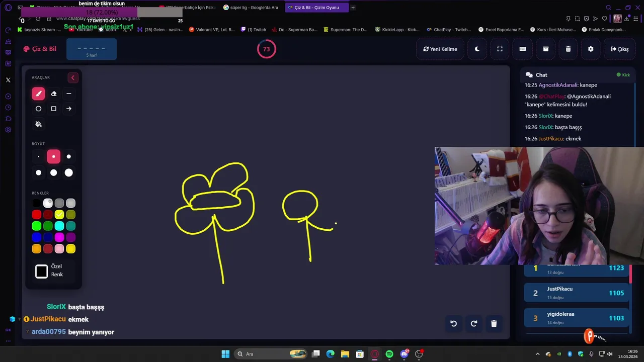Click the Kick connection status indicator
Image resolution: width=644 pixels, height=362 pixels.
623,75
